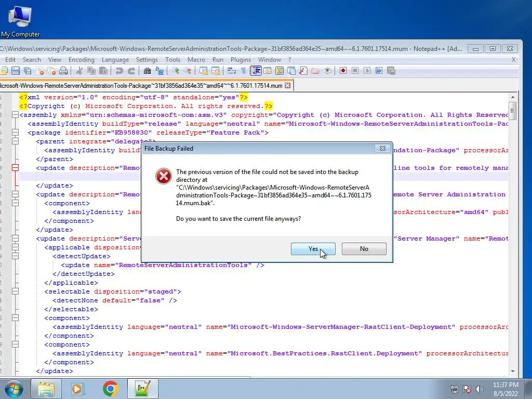
Task: Open the Macro menu
Action: click(x=196, y=60)
